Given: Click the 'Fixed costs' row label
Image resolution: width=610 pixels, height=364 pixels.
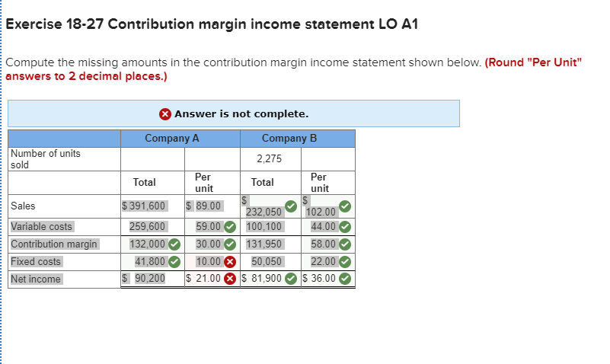Looking at the screenshot, I should tap(36, 262).
